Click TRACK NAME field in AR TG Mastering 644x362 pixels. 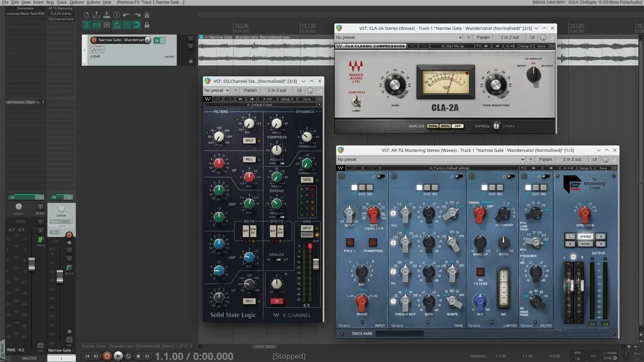pyautogui.click(x=399, y=334)
